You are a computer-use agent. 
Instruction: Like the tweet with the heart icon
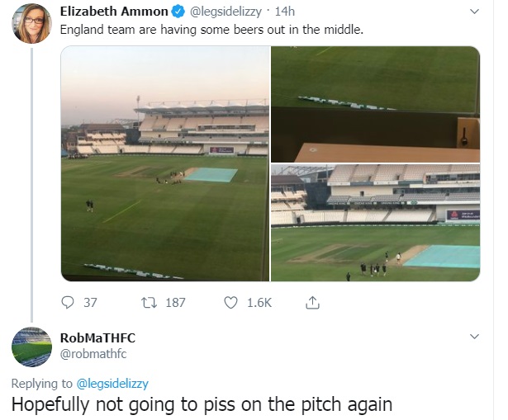coord(230,303)
